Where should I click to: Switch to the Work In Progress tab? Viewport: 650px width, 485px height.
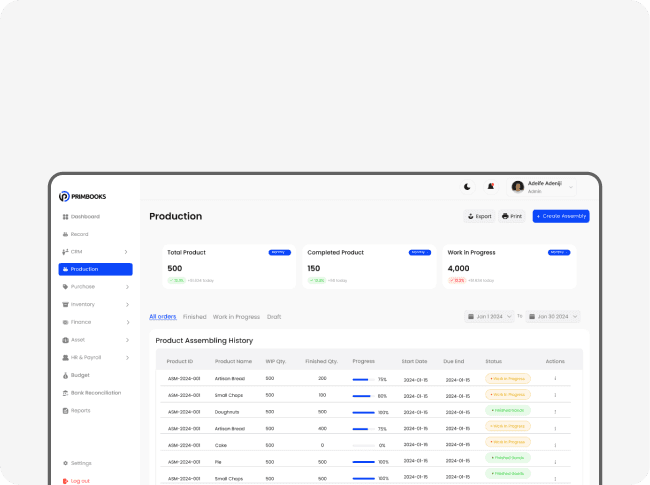coord(236,317)
